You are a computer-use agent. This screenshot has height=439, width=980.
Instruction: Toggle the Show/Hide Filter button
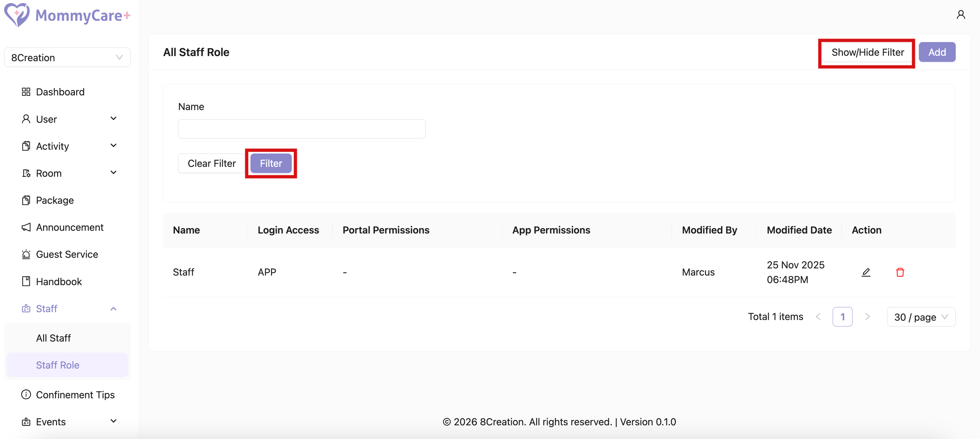coord(867,52)
